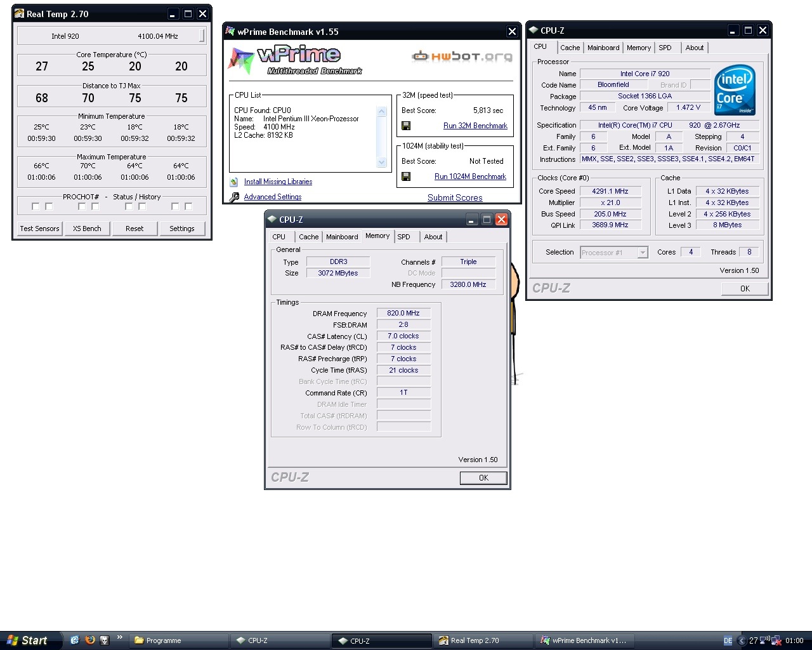Click the wrench icon next to Advanced Settings

click(x=234, y=197)
